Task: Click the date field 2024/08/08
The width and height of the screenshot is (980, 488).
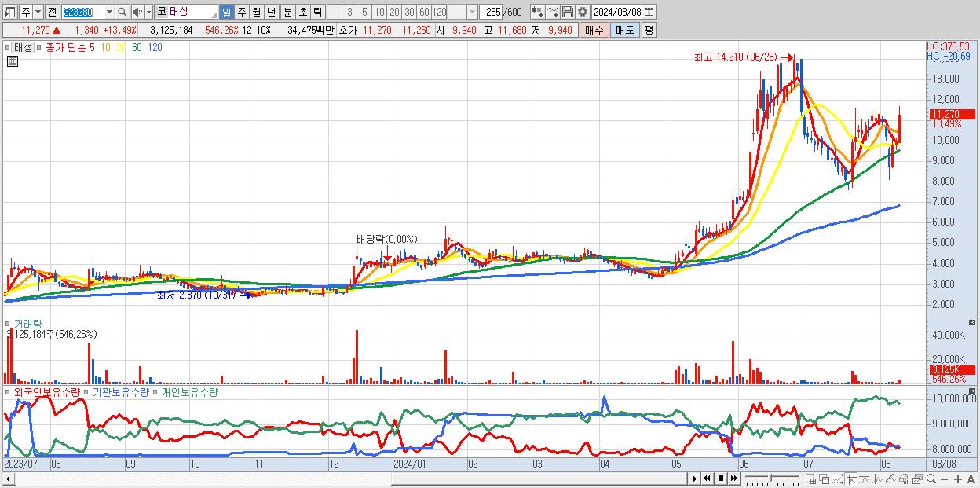Action: pos(616,12)
